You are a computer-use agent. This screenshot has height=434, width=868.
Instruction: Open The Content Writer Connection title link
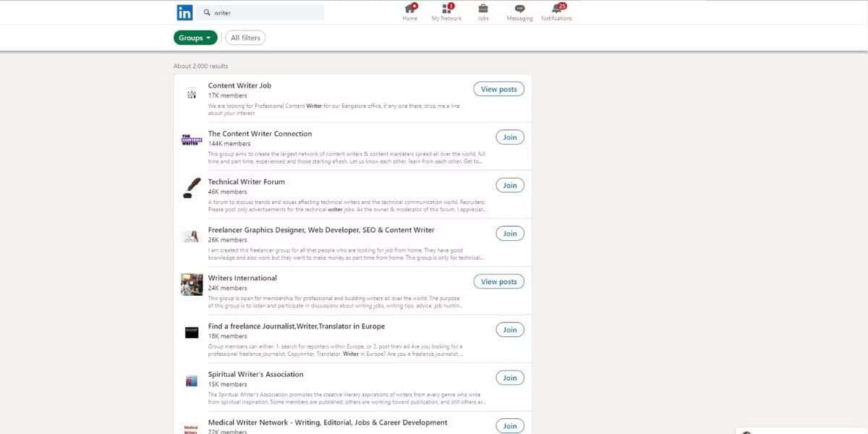260,134
